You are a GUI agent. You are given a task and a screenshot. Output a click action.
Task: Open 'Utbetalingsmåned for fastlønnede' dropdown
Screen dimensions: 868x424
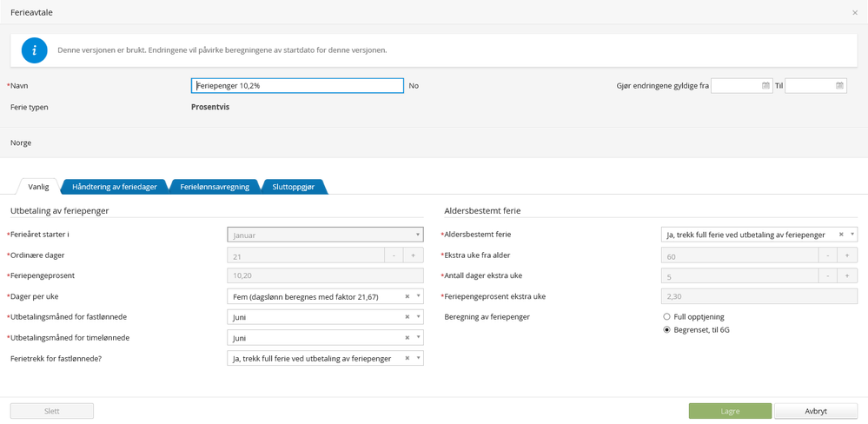[418, 317]
